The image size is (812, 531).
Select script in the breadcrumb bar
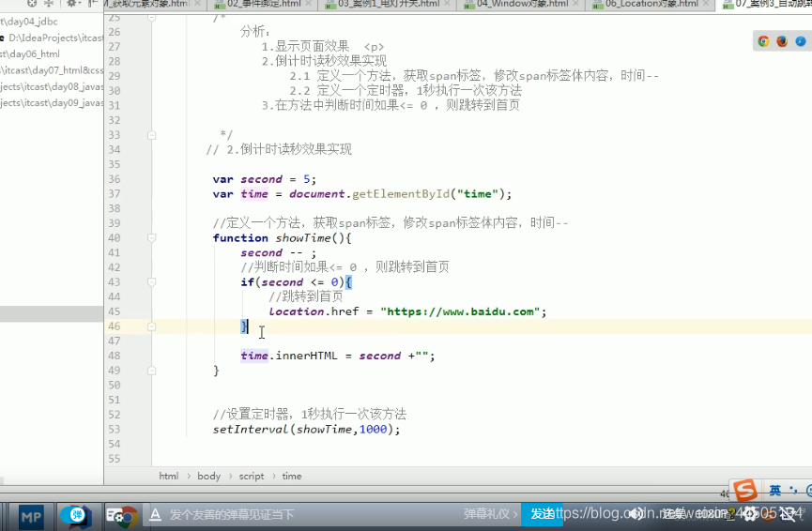click(x=252, y=477)
